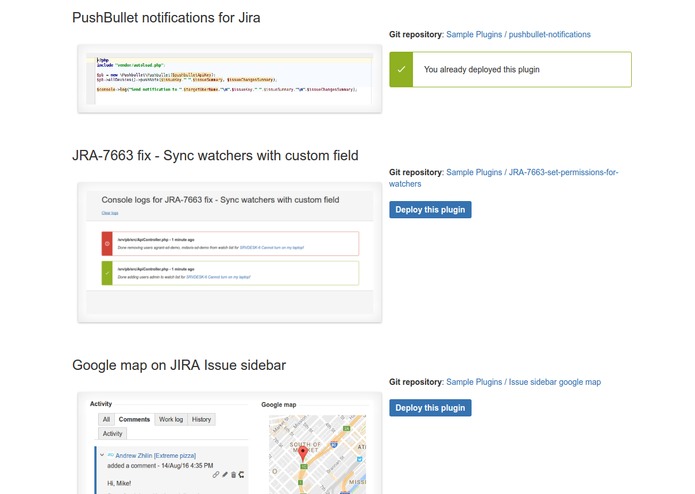Click the green checkmark icon beside deployed message
Screen dimensions: 695x494
pos(401,70)
